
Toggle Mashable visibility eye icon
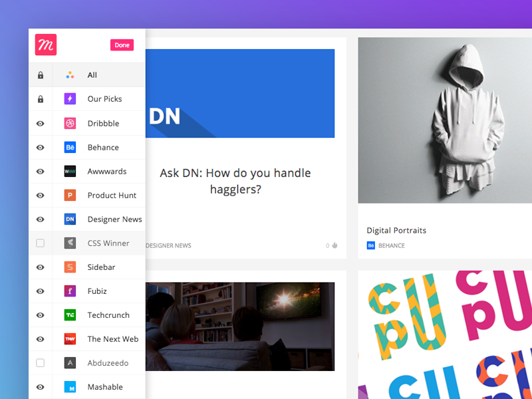click(41, 387)
